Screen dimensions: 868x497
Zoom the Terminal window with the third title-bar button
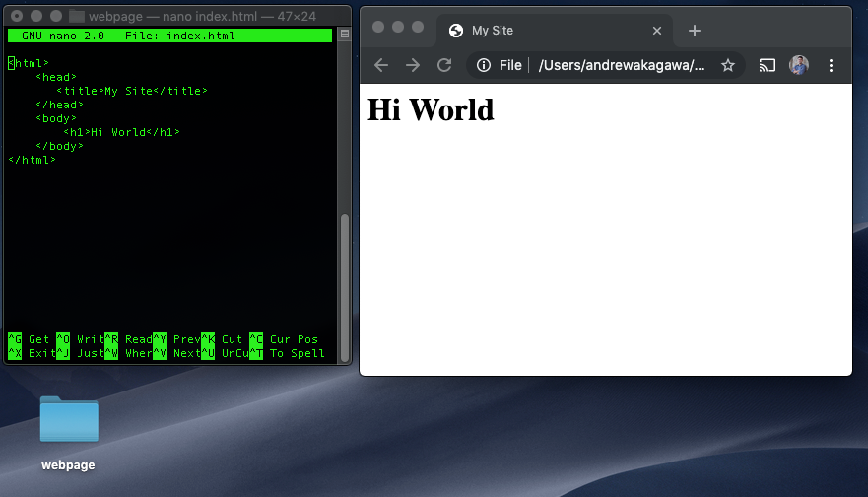56,16
